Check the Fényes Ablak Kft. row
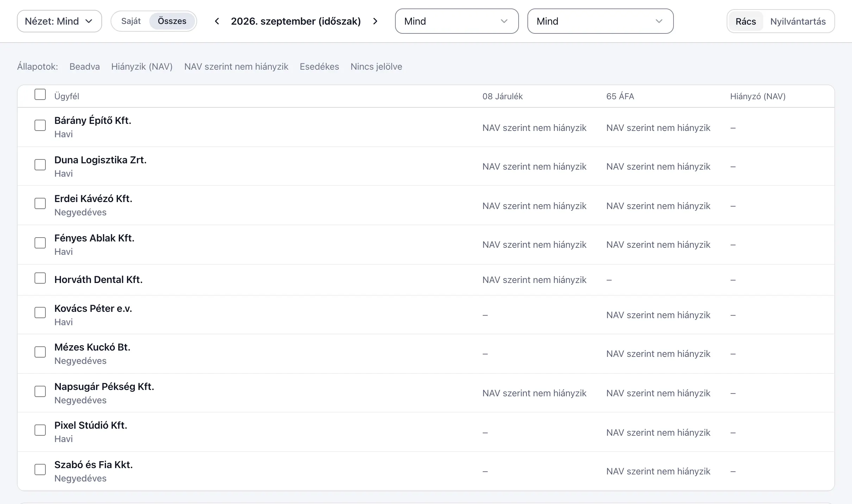 tap(40, 243)
